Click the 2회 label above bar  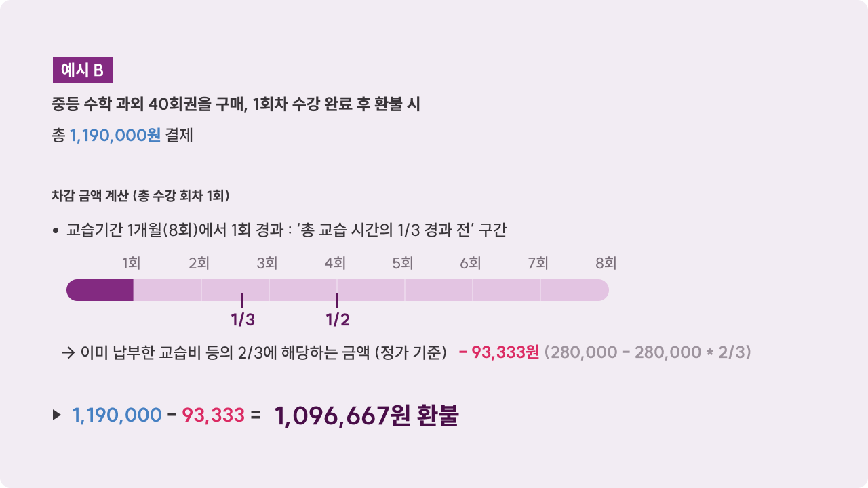point(199,263)
